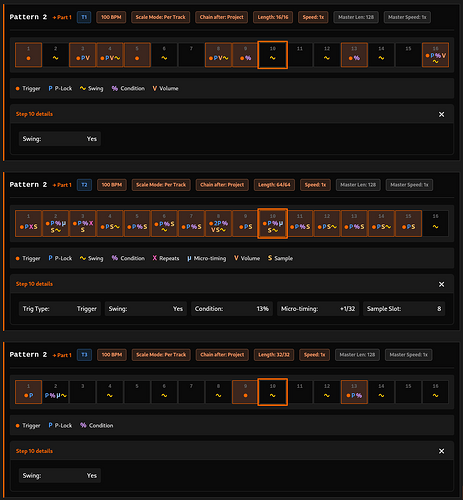Toggle step 1 trigger in T1 pattern
The height and width of the screenshot is (500, 463).
click(28, 55)
